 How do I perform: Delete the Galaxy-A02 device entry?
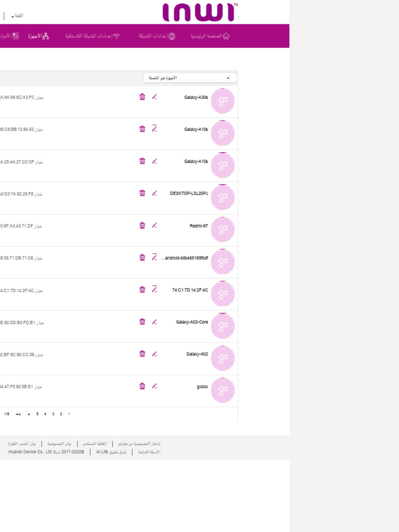[142, 354]
